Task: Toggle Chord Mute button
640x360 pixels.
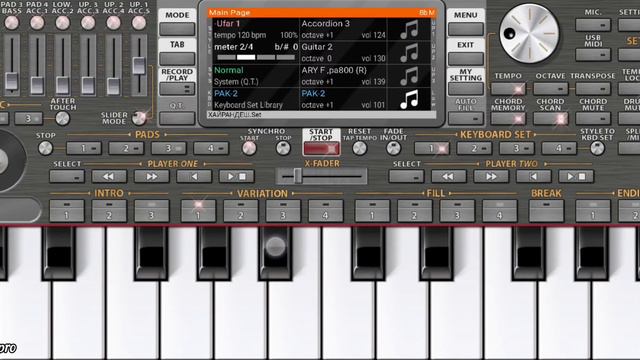Action: [x=593, y=119]
